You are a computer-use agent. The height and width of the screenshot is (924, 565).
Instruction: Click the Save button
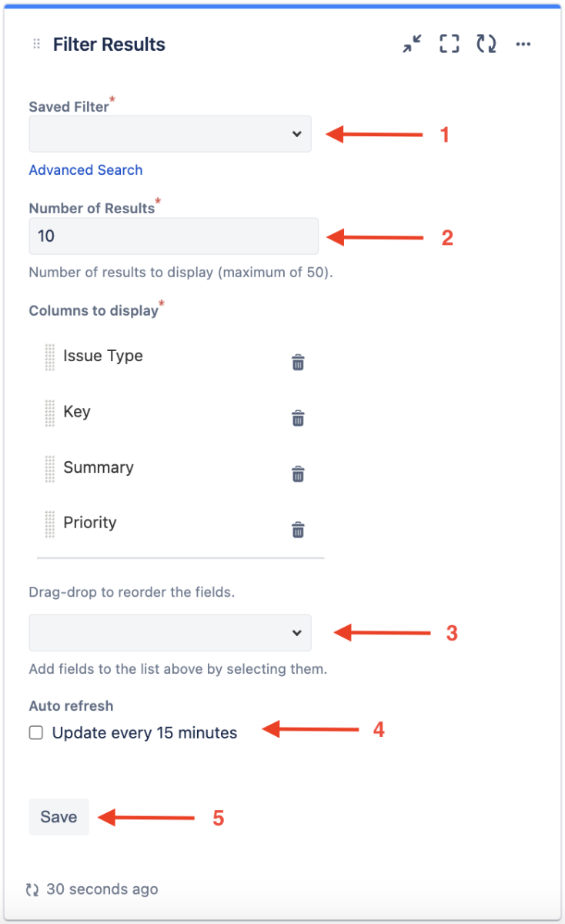[59, 817]
